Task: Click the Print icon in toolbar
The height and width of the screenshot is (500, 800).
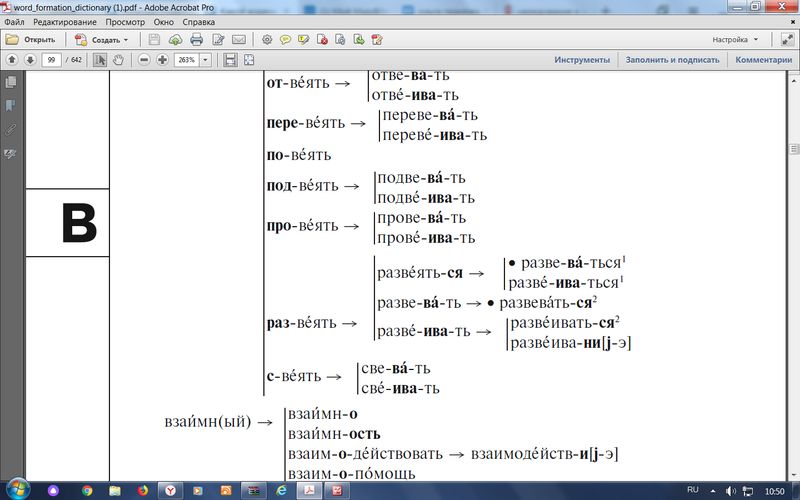Action: click(x=196, y=40)
